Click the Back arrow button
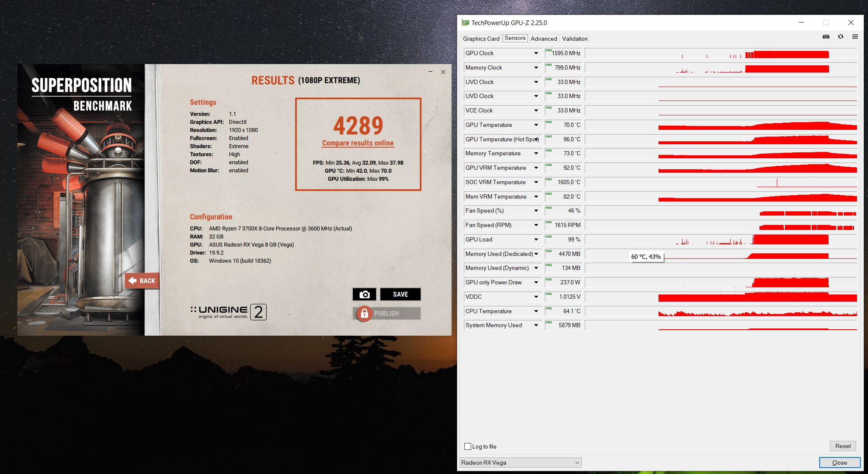Viewport: 868px width, 474px height. point(142,280)
